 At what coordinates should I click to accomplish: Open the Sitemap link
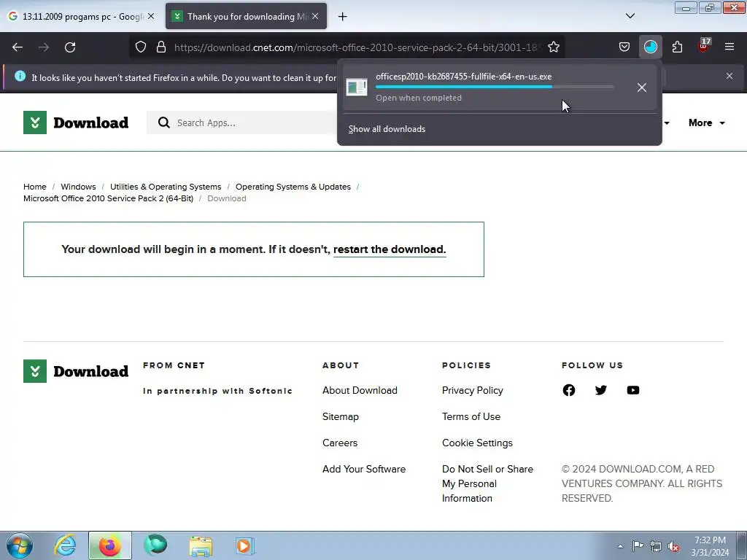tap(340, 416)
